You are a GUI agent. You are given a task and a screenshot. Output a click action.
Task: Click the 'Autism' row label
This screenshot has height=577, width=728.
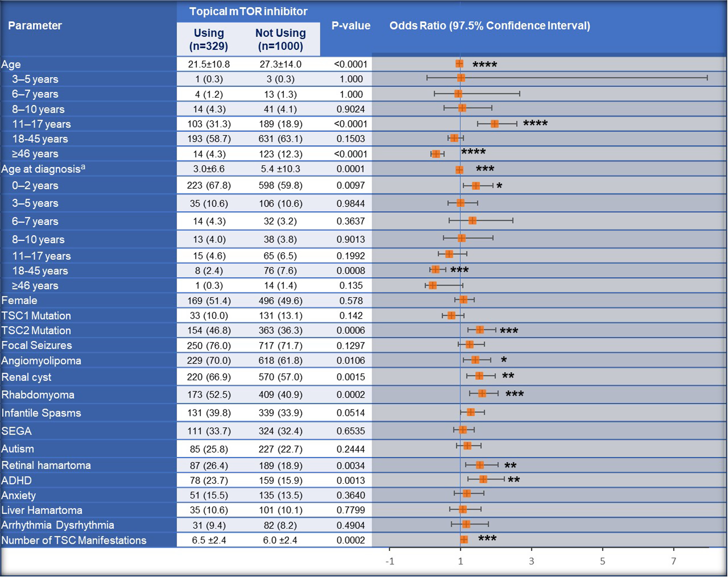coord(17,449)
